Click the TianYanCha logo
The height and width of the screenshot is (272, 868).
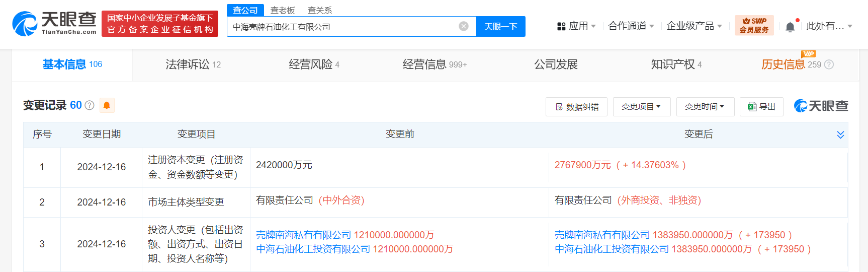pyautogui.click(x=54, y=24)
